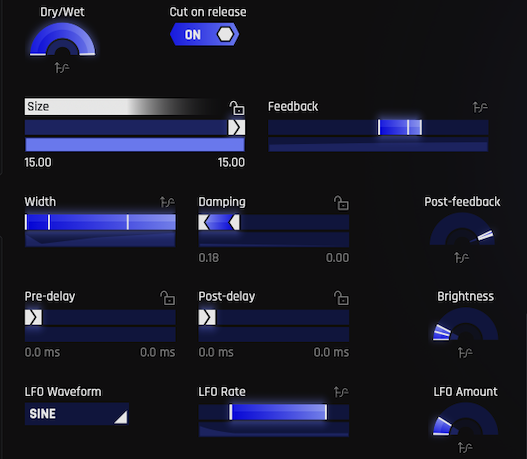This screenshot has width=527, height=459.
Task: Click the Size slider handle
Action: (237, 128)
